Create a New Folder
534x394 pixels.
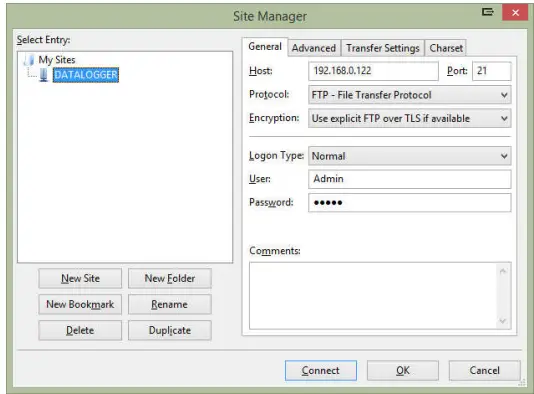[170, 278]
